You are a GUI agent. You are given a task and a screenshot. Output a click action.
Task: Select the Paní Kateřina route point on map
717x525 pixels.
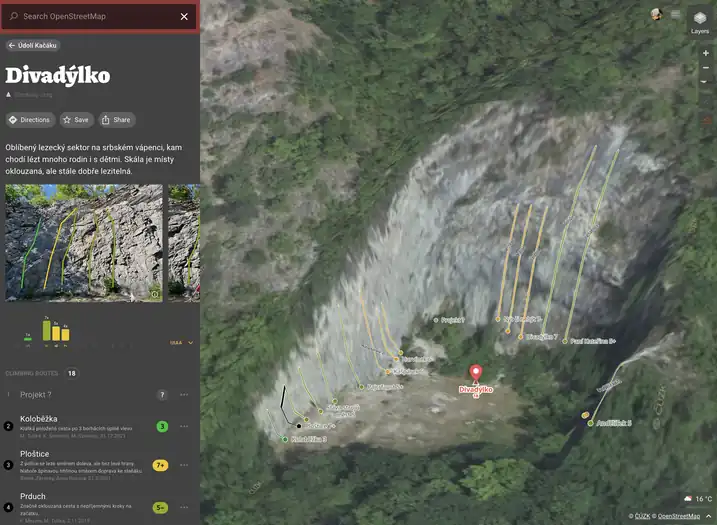565,341
